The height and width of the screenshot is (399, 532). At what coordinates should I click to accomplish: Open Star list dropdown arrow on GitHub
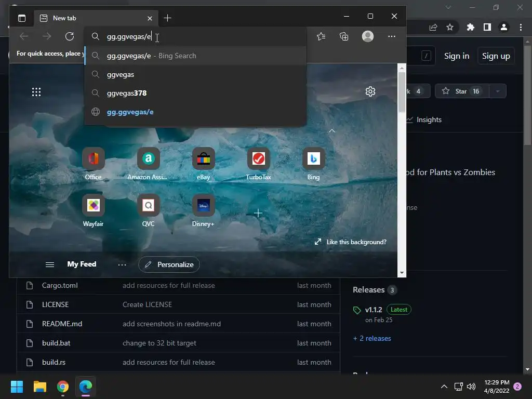click(x=498, y=91)
